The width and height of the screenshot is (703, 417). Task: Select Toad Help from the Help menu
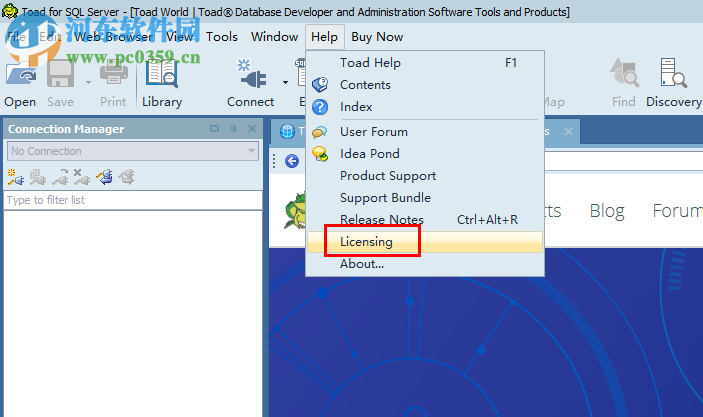(425, 63)
